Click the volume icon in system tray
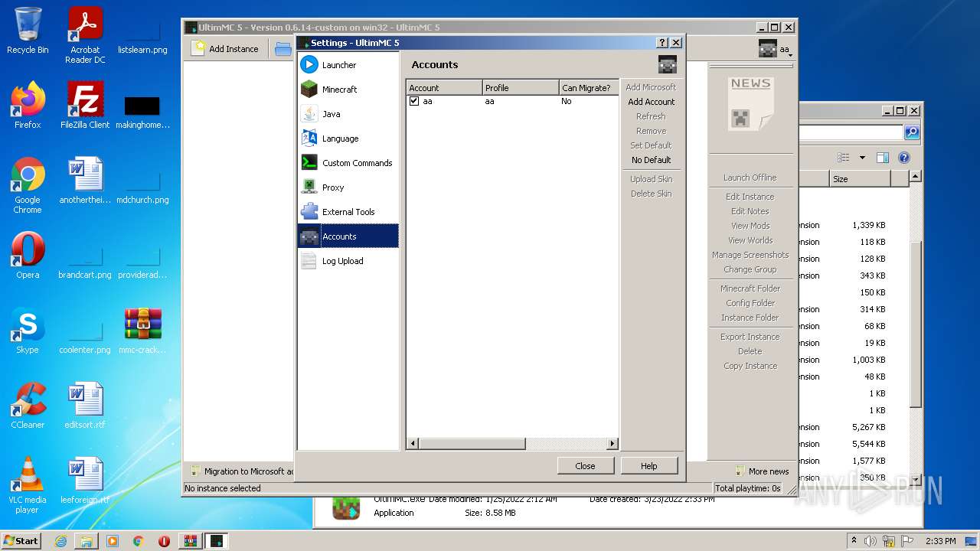 coord(871,541)
